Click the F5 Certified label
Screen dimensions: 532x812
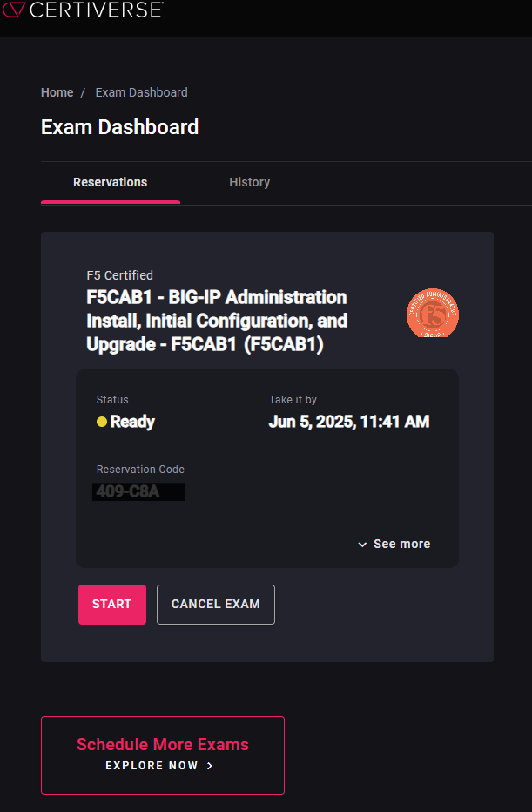point(119,275)
